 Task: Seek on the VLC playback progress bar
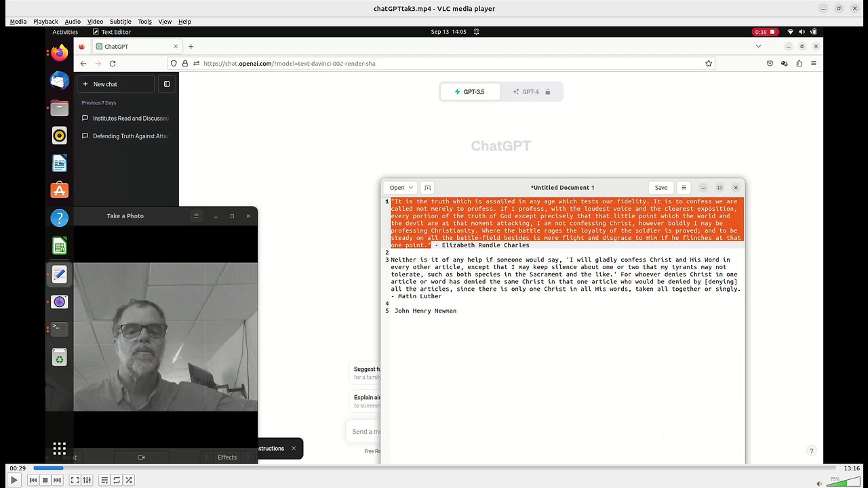(434, 468)
